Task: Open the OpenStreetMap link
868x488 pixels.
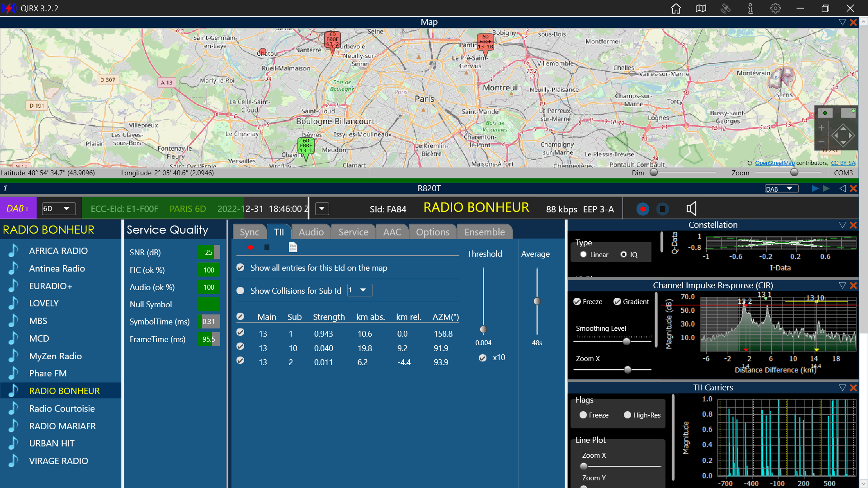Action: point(775,163)
